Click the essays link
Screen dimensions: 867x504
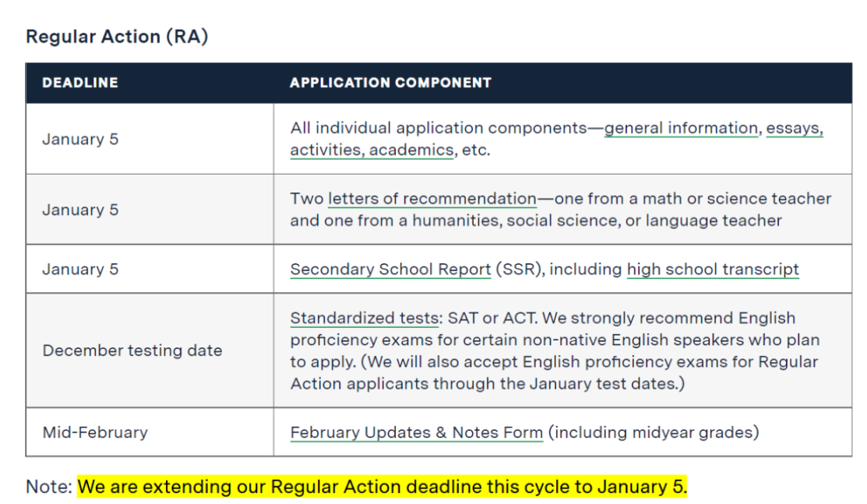[795, 128]
